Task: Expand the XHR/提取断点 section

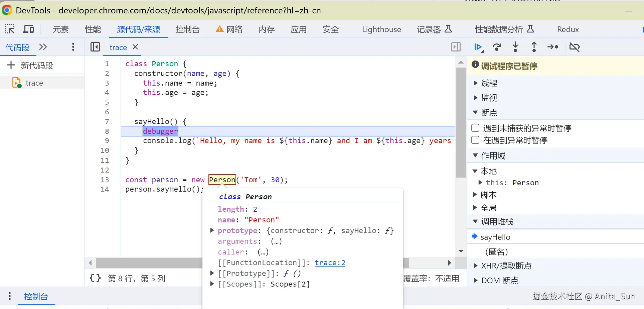Action: [476, 266]
